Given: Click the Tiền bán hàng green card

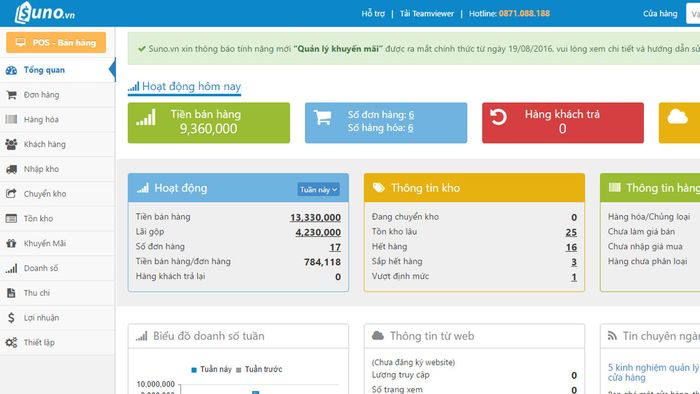Looking at the screenshot, I should [208, 123].
